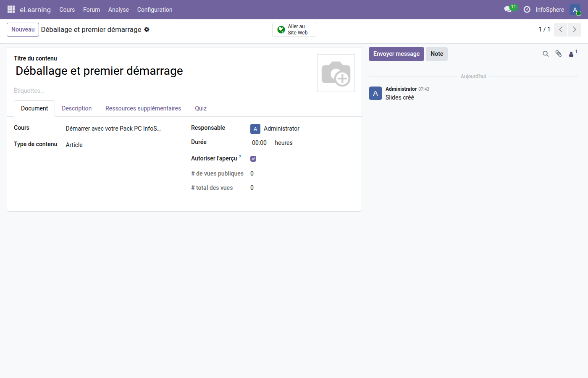The height and width of the screenshot is (378, 588).
Task: Open the Configuration menu
Action: tap(155, 9)
